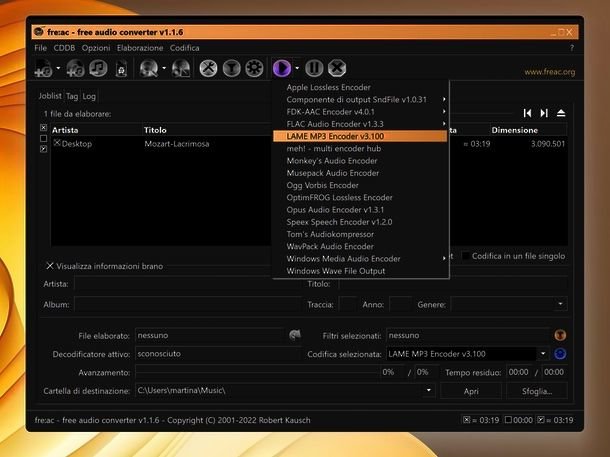This screenshot has height=457, width=610.
Task: Open general settings wrench icon
Action: point(209,68)
